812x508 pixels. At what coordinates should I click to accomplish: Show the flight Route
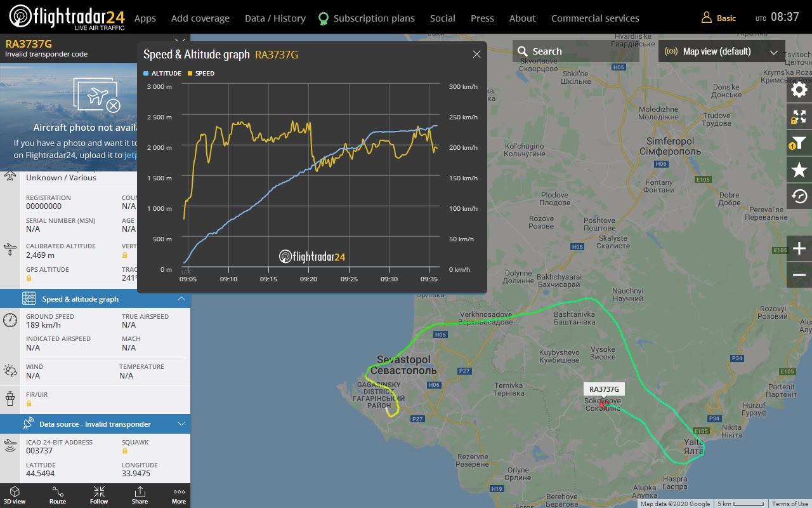[x=58, y=495]
